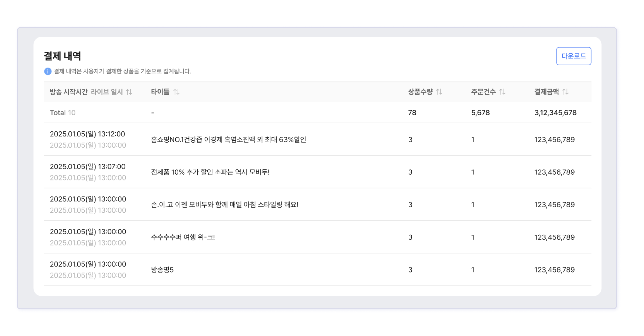The height and width of the screenshot is (336, 644).
Task: Click the 결제 내역 section heading
Action: click(62, 56)
